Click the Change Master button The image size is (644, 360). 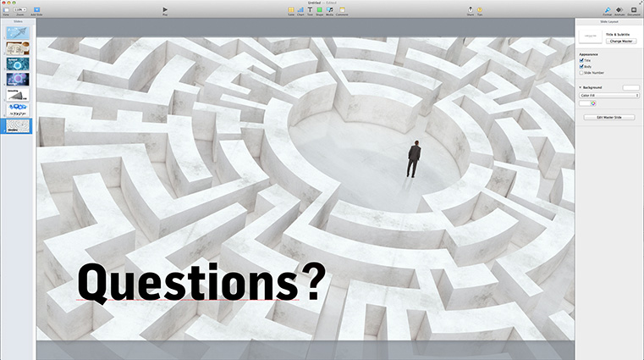[621, 42]
